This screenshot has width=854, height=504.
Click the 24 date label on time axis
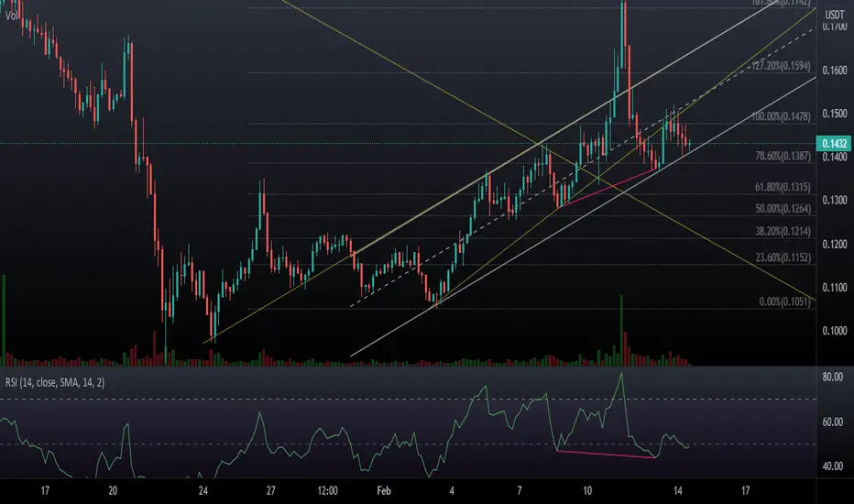click(x=203, y=491)
